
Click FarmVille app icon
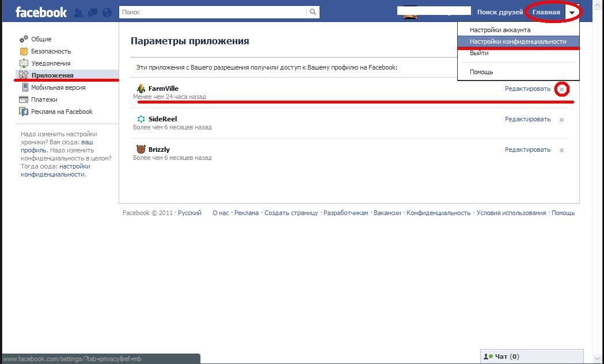pos(141,89)
